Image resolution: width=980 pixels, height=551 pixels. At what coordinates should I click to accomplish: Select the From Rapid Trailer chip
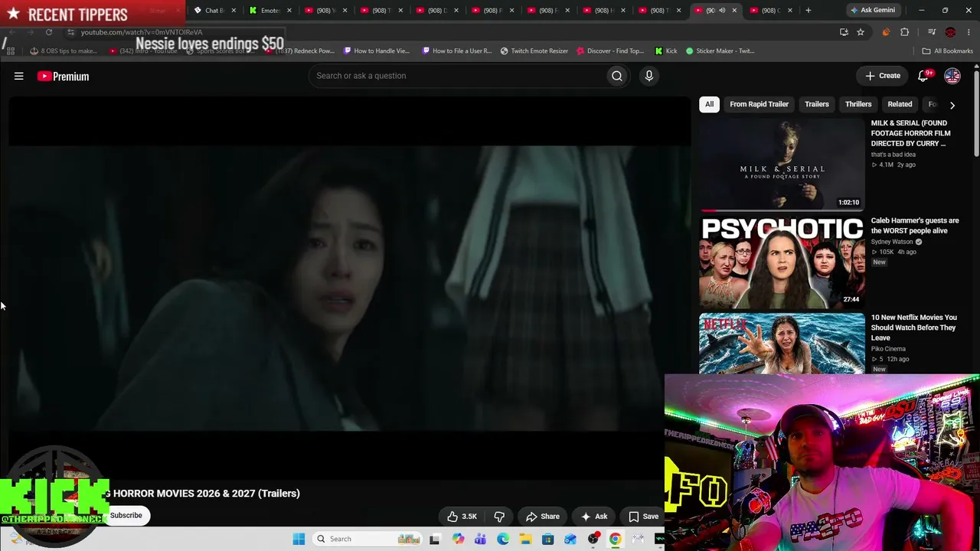(759, 104)
